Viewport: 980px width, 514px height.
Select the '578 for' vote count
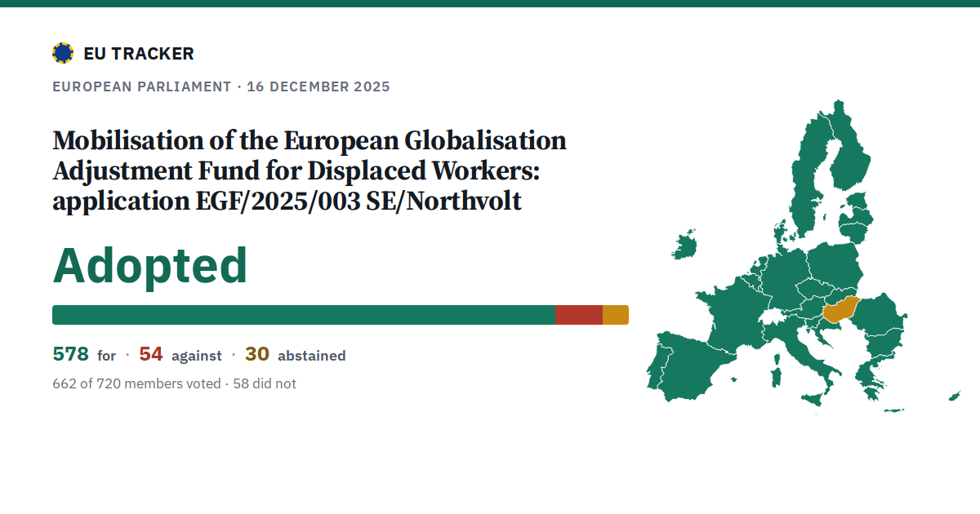tap(84, 355)
